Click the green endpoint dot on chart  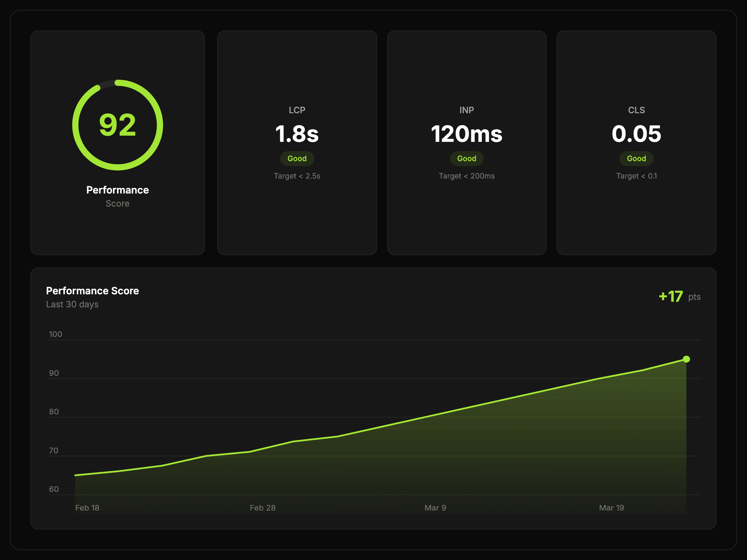[x=686, y=359]
